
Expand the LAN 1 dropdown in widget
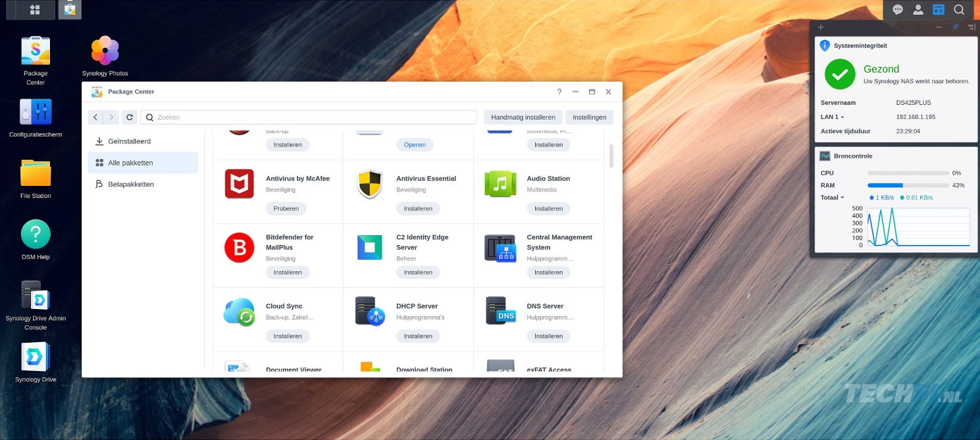pyautogui.click(x=833, y=117)
